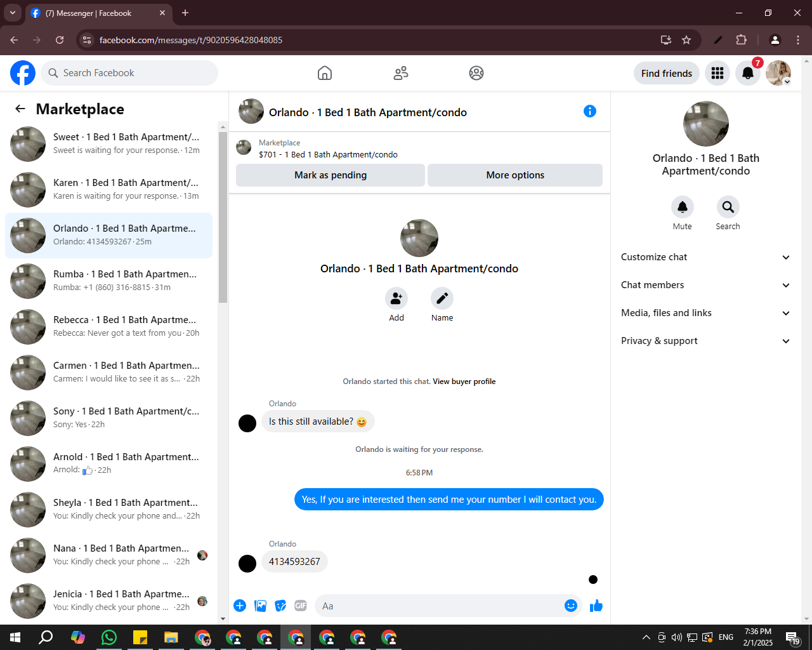This screenshot has width=812, height=650.
Task: Open the Sweet apartment conversation
Action: [108, 144]
